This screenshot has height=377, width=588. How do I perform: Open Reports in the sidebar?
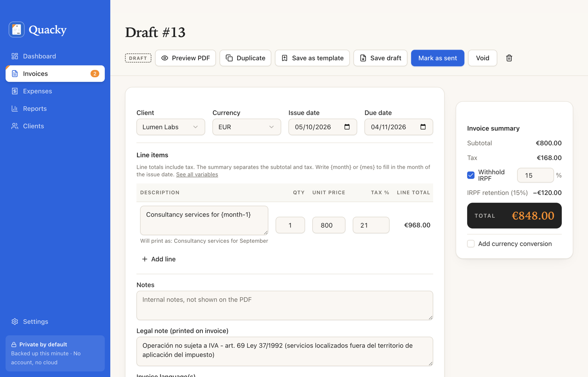pyautogui.click(x=55, y=109)
